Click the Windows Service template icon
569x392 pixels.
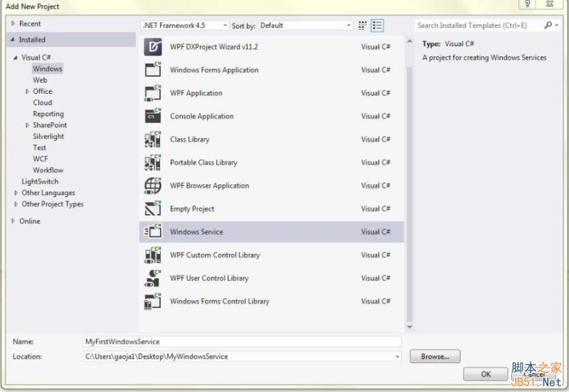[x=153, y=231]
